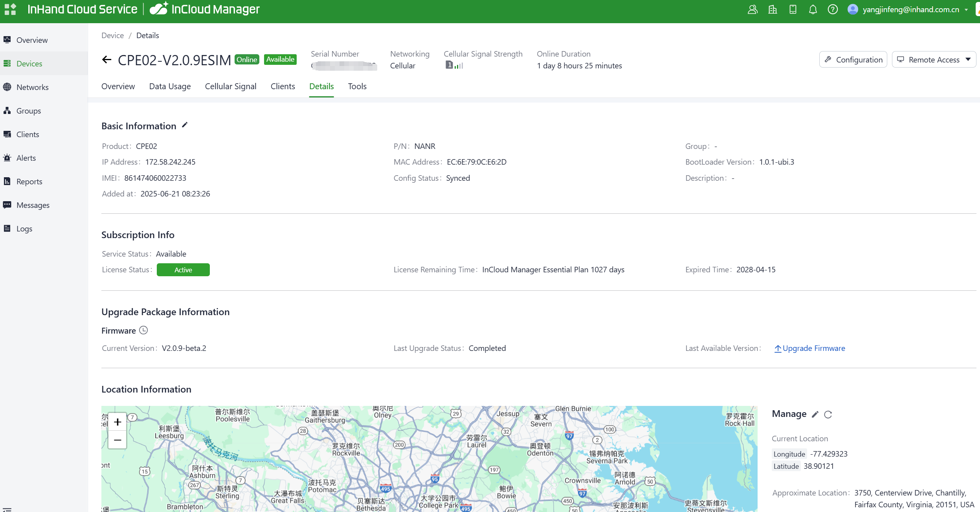The width and height of the screenshot is (980, 512).
Task: Click the Configuration button
Action: click(853, 59)
